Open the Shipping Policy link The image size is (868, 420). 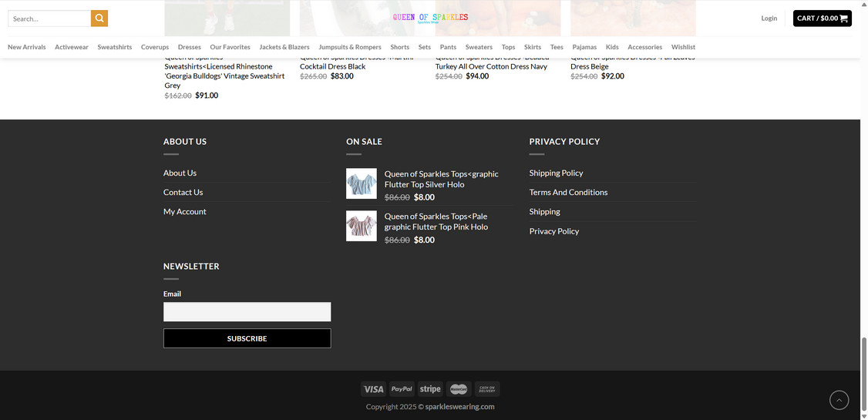click(x=556, y=173)
